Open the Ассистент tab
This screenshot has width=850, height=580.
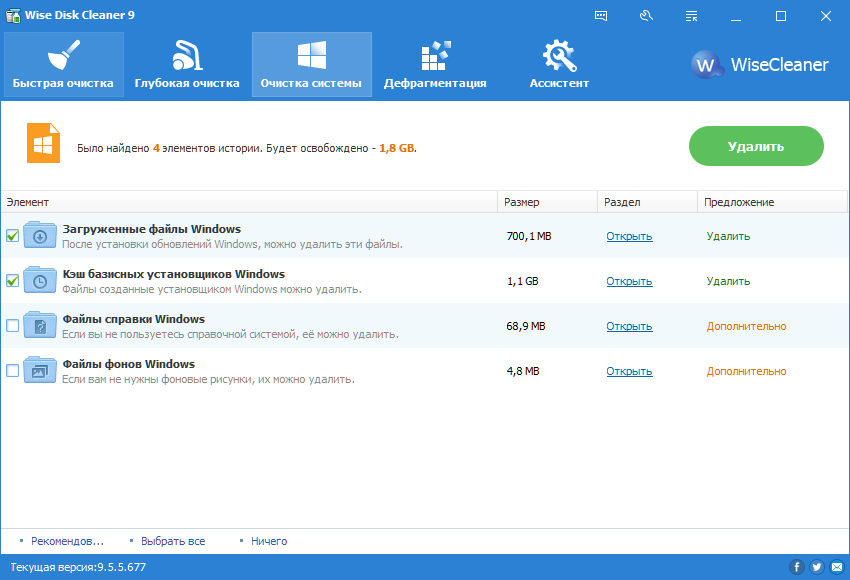[x=559, y=65]
